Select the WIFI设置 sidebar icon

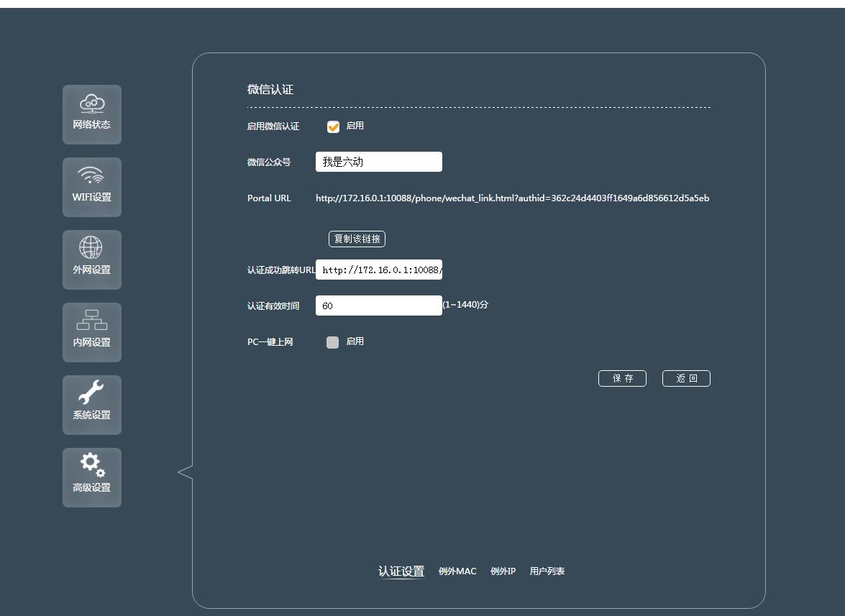91,187
